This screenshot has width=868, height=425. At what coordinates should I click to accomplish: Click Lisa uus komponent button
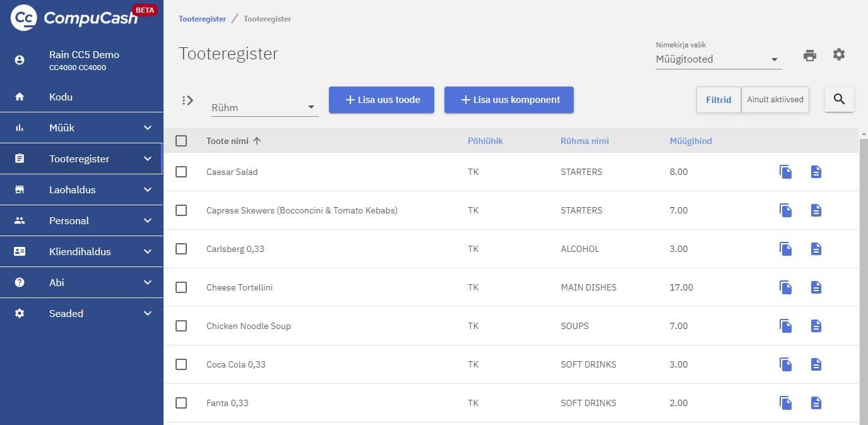[509, 100]
